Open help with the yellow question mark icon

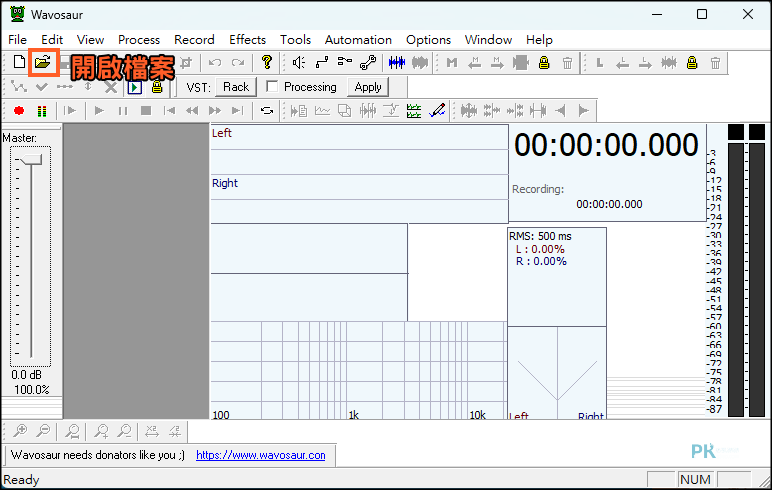pyautogui.click(x=267, y=62)
